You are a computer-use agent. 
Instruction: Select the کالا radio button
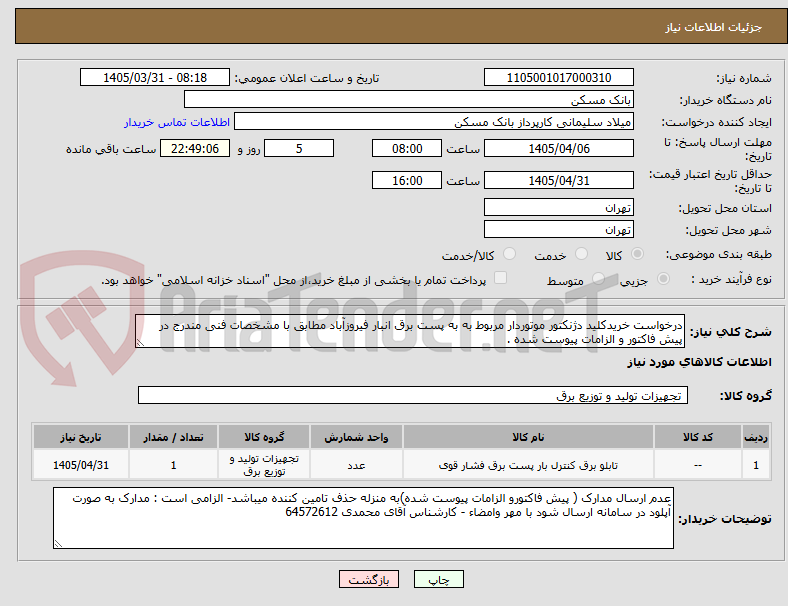tap(637, 254)
